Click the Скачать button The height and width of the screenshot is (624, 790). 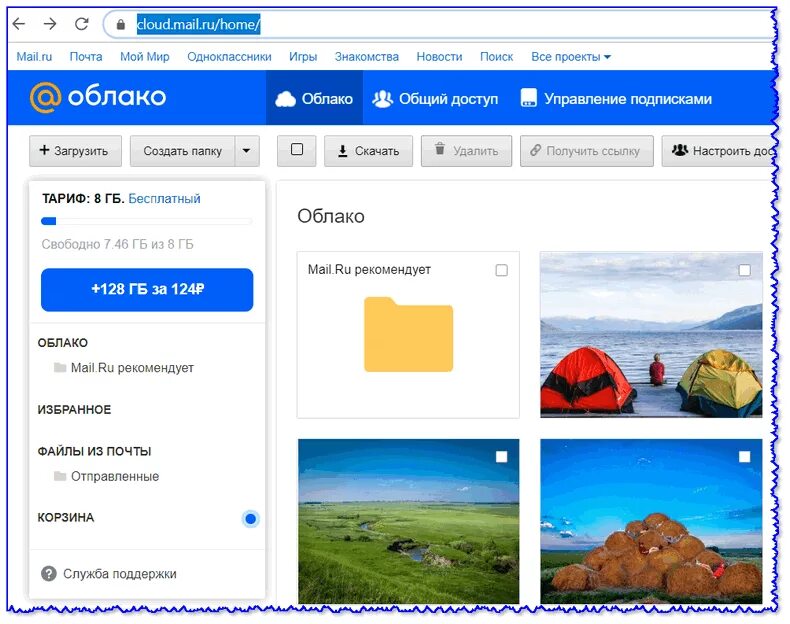click(368, 151)
